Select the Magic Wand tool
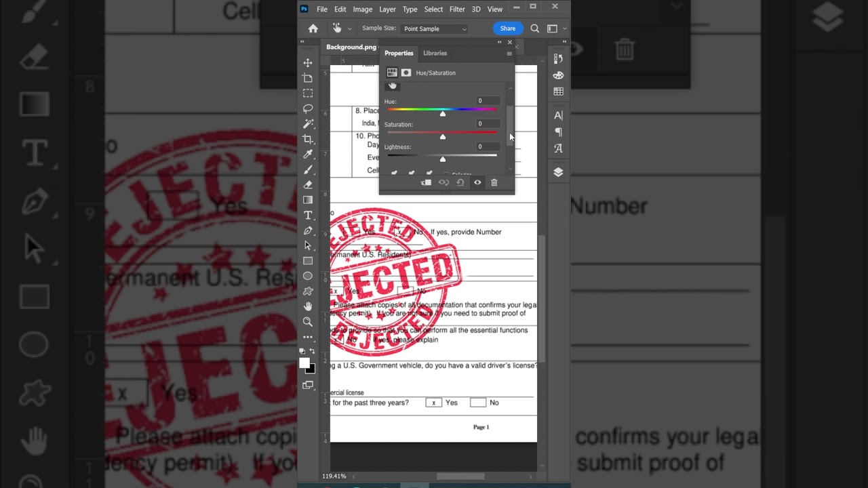868x488 pixels. coord(308,123)
